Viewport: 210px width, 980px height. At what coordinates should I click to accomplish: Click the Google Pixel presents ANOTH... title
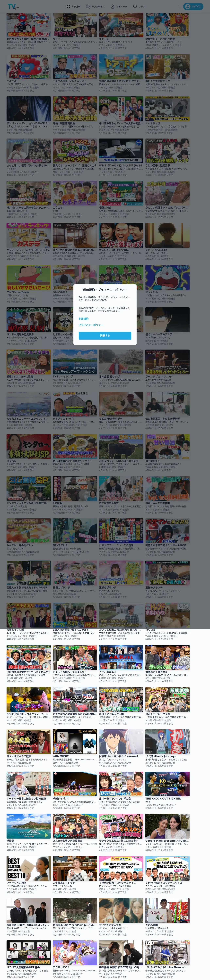(x=167, y=841)
